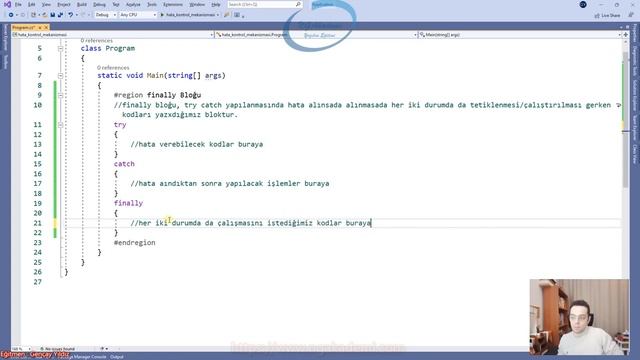Click the open file icon
This screenshot has width=640, height=360.
pos(44,15)
